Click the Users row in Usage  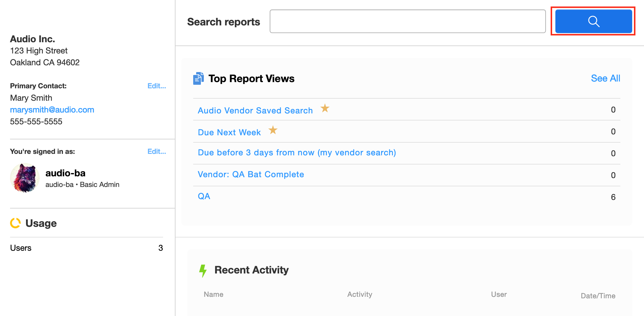(21, 248)
